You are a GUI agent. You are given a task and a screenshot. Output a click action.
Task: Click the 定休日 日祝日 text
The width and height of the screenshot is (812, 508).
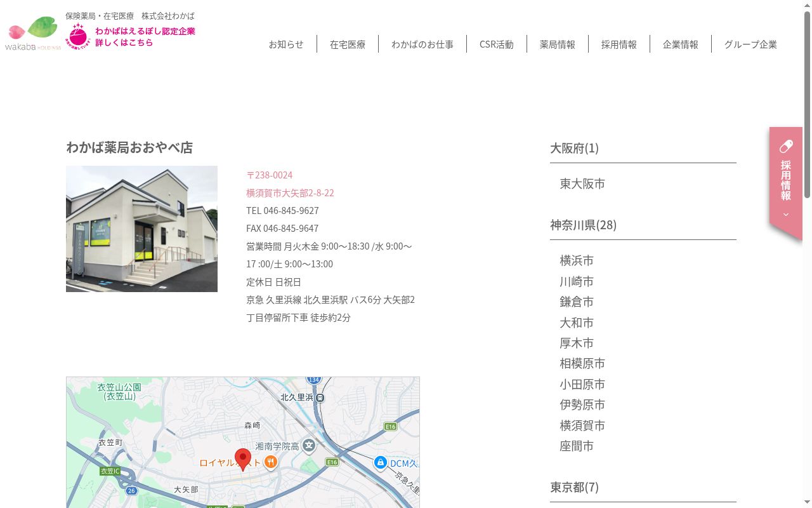point(273,282)
